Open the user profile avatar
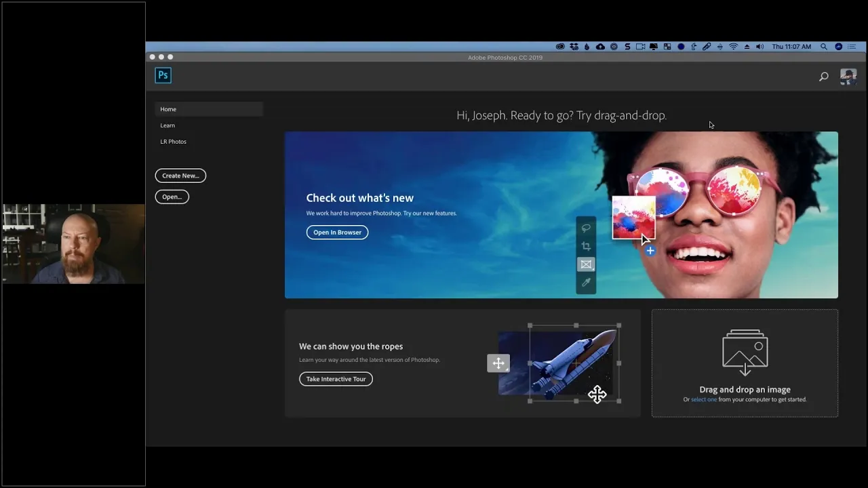The height and width of the screenshot is (488, 868). click(848, 77)
